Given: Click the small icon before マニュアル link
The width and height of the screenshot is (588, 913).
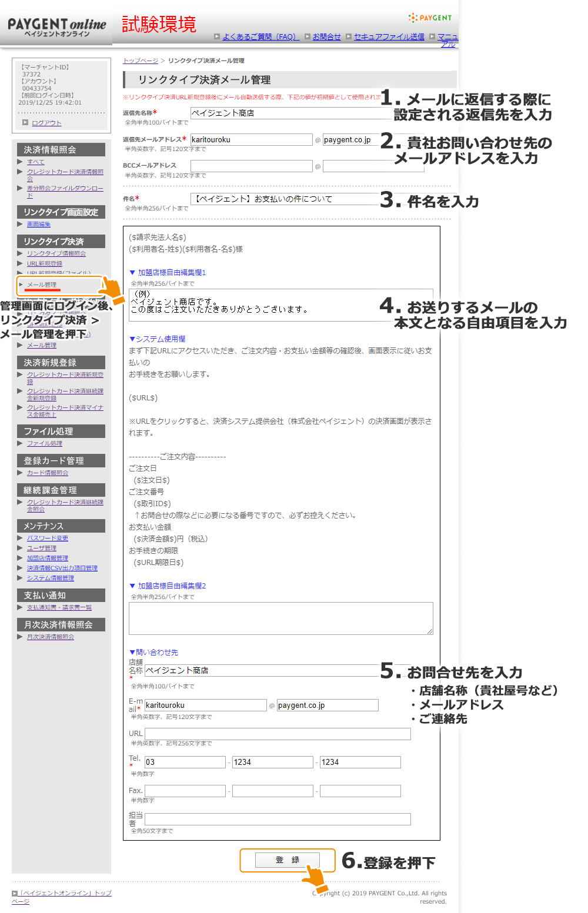Looking at the screenshot, I should click(x=432, y=36).
